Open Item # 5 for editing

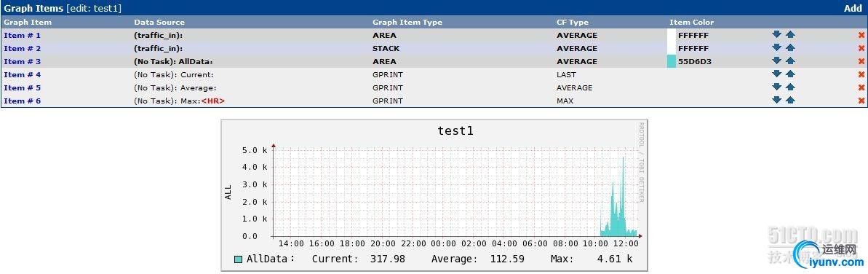[22, 87]
